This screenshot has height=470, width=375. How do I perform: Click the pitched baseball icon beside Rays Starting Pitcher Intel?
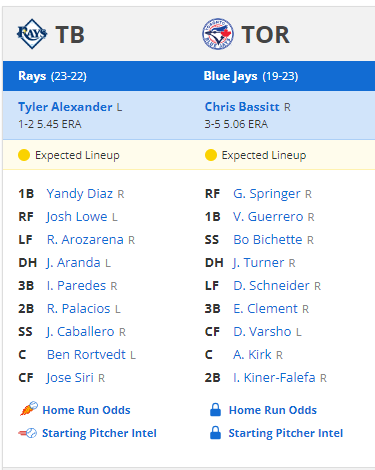click(27, 433)
